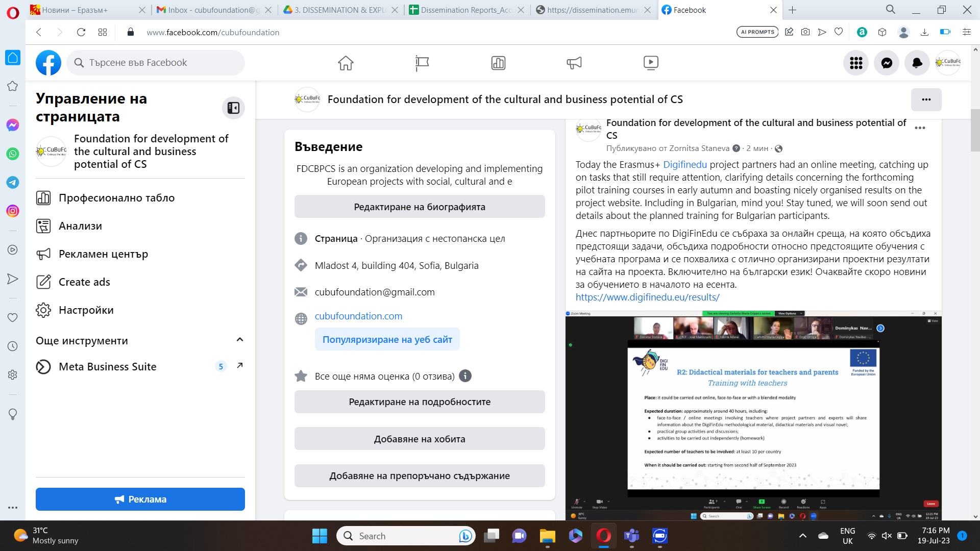Open Meta Business Suite external arrow

[x=240, y=365]
